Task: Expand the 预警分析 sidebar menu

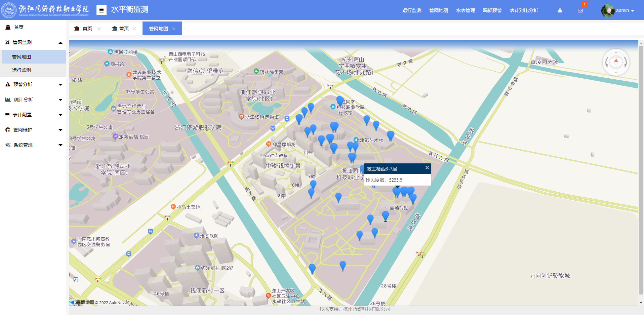Action: pos(61,85)
